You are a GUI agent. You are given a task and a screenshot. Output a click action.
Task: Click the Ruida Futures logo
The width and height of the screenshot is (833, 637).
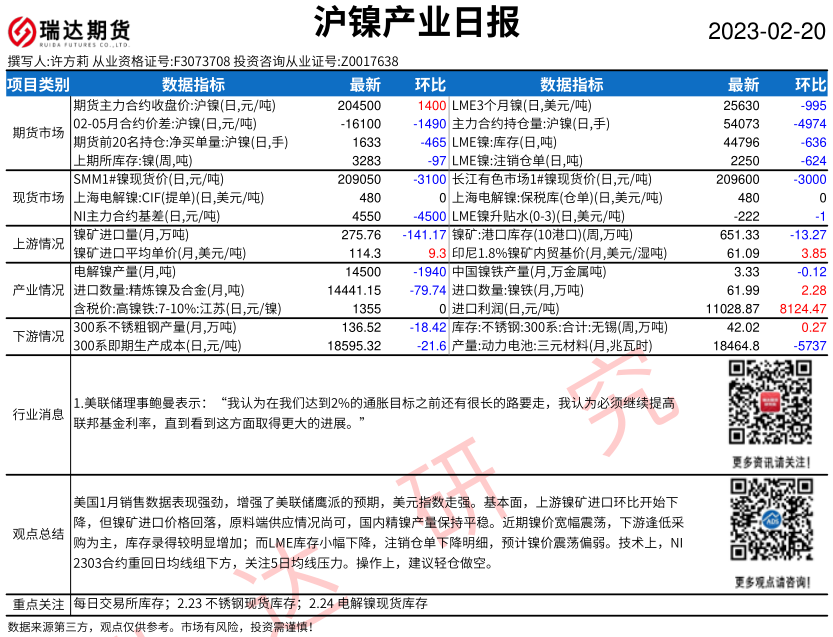coord(70,31)
